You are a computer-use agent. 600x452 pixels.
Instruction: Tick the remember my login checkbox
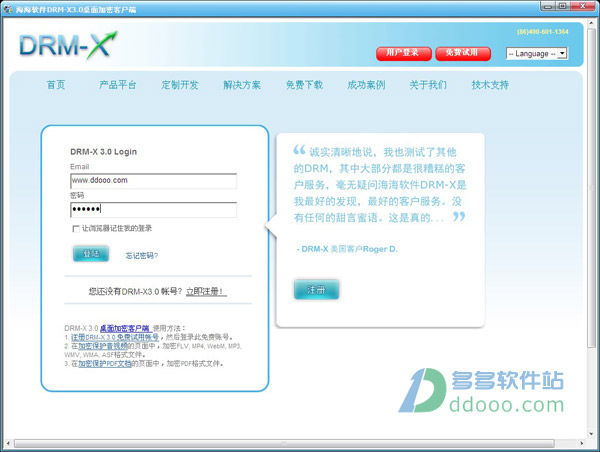(76, 228)
